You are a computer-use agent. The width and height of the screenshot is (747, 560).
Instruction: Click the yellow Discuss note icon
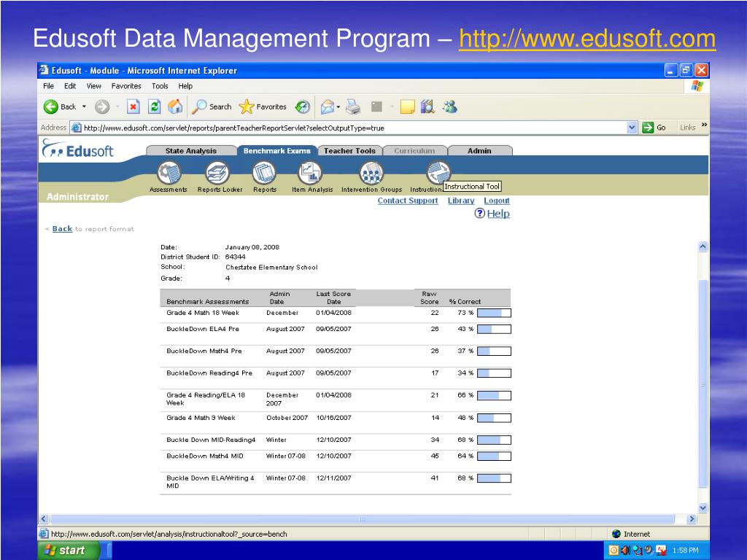pos(407,106)
